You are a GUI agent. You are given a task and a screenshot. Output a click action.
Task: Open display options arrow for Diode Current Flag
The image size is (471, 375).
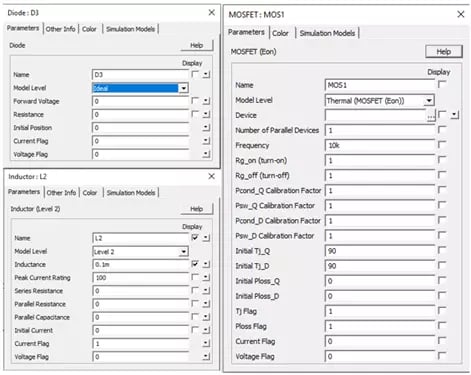point(206,141)
